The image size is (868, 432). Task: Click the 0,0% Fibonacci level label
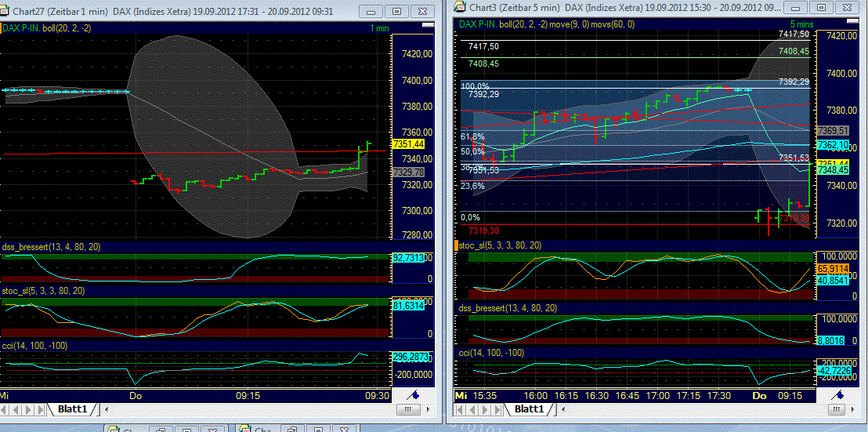pyautogui.click(x=471, y=218)
